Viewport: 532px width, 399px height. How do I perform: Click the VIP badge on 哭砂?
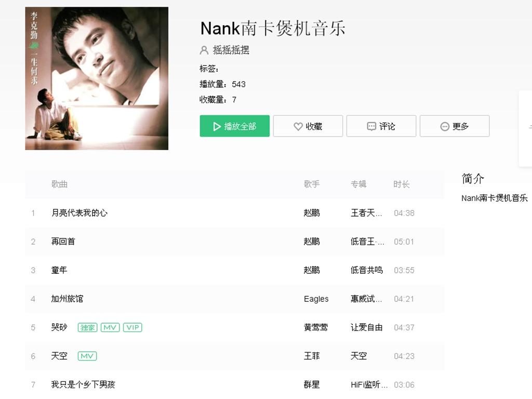tap(132, 327)
